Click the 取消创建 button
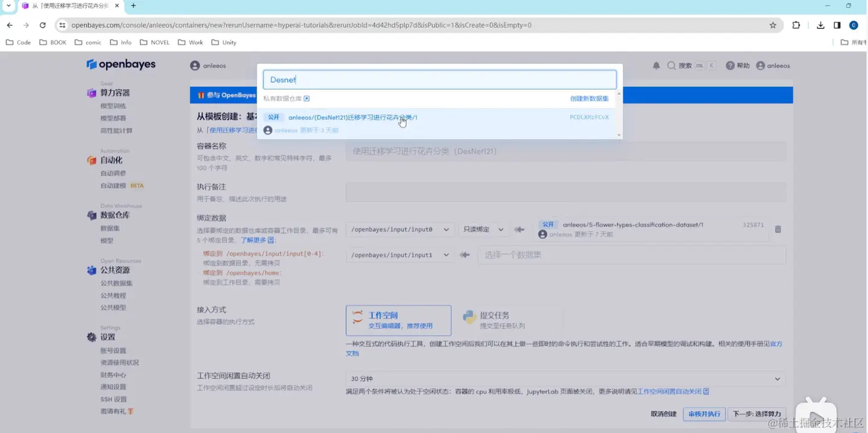The image size is (868, 433). [x=664, y=414]
